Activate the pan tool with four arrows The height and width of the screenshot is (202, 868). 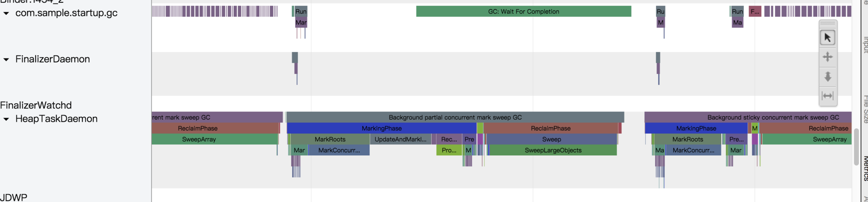(827, 57)
